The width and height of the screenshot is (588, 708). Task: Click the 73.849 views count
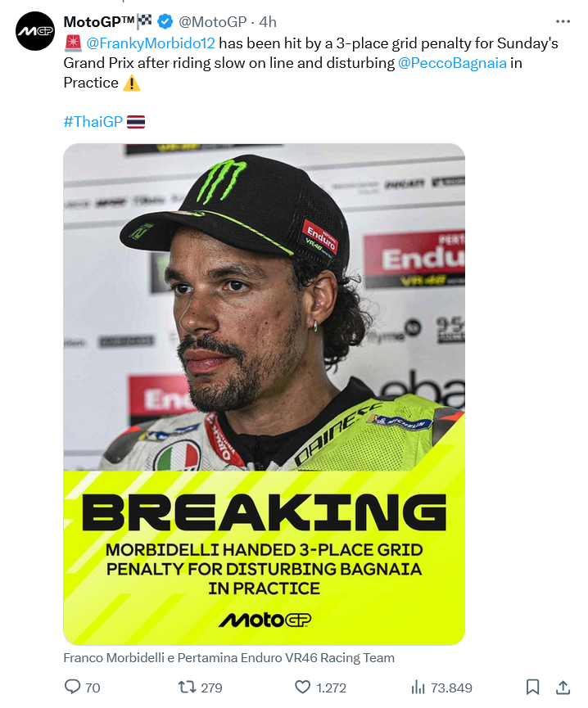coord(451,688)
